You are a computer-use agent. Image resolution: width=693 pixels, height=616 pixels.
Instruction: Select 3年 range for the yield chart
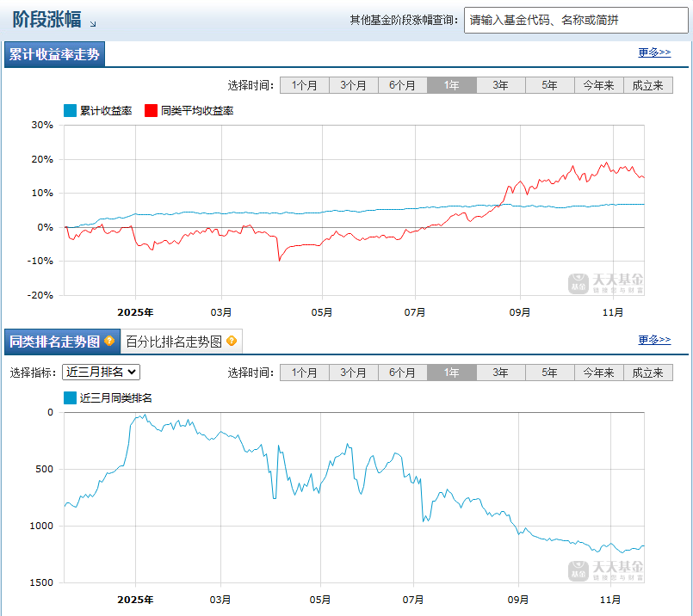pos(501,85)
